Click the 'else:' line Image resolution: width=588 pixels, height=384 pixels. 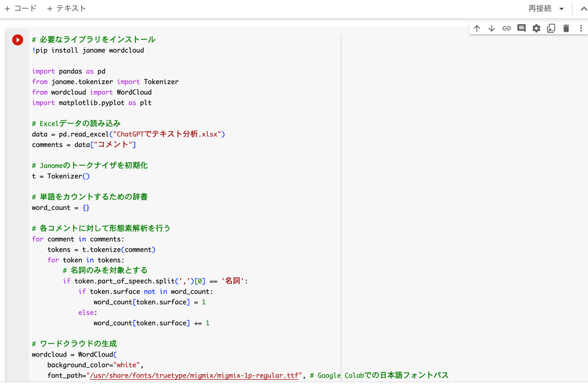(88, 312)
